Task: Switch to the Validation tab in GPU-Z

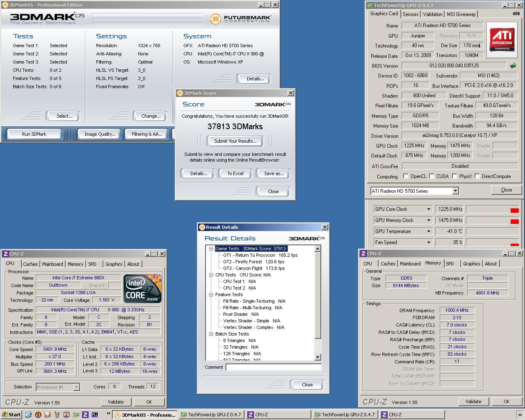Action: coord(433,14)
